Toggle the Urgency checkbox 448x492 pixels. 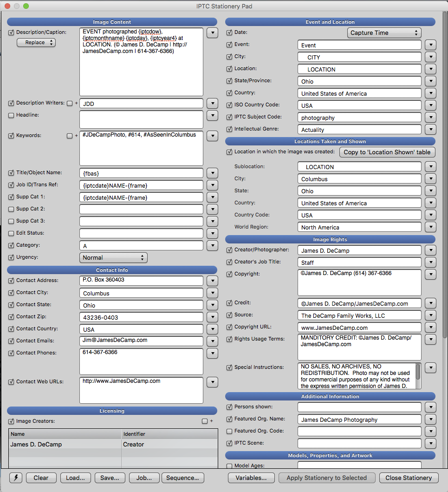11,257
